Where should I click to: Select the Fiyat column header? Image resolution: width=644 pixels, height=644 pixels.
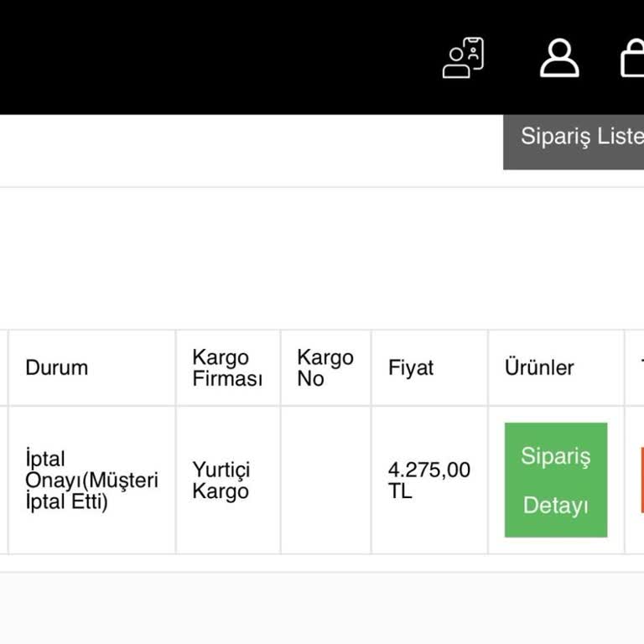tap(411, 368)
